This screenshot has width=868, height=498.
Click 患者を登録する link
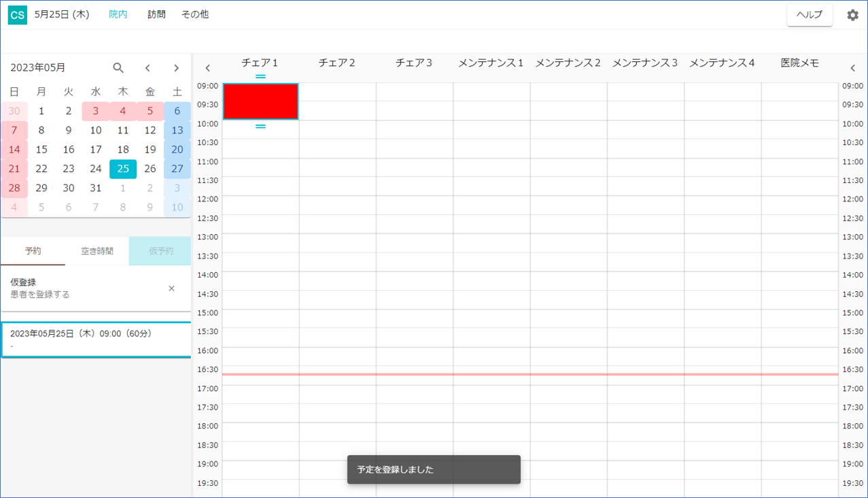click(40, 295)
